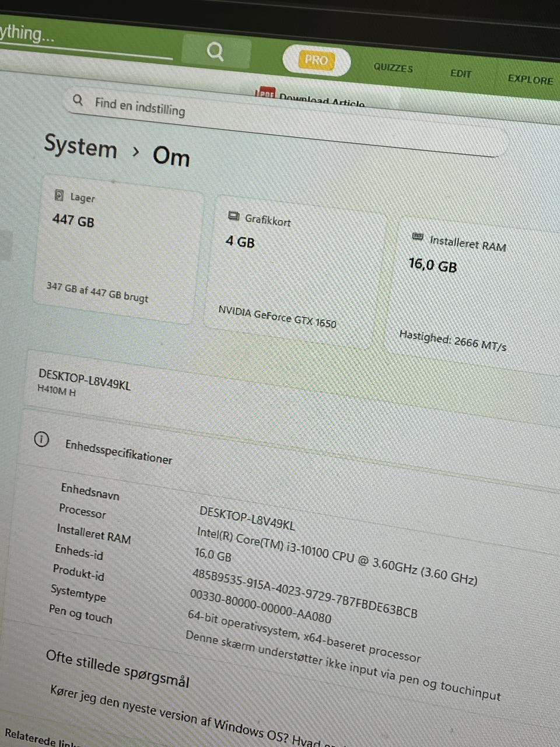This screenshot has width=560, height=747.
Task: Click the 'Ofte stillede spørgsmål' heading
Action: tap(117, 669)
